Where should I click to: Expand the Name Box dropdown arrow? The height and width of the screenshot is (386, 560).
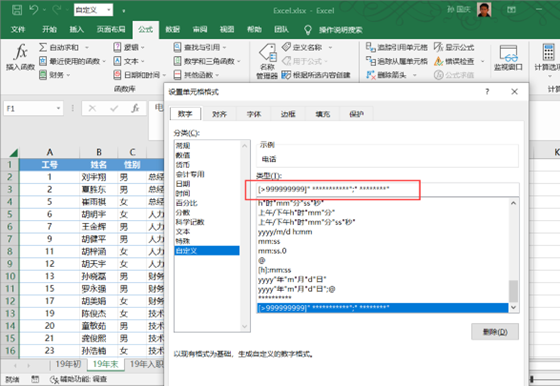(58, 108)
